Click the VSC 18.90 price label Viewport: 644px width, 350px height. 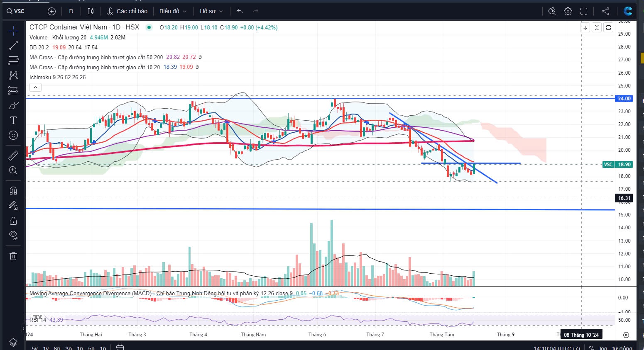click(x=617, y=164)
